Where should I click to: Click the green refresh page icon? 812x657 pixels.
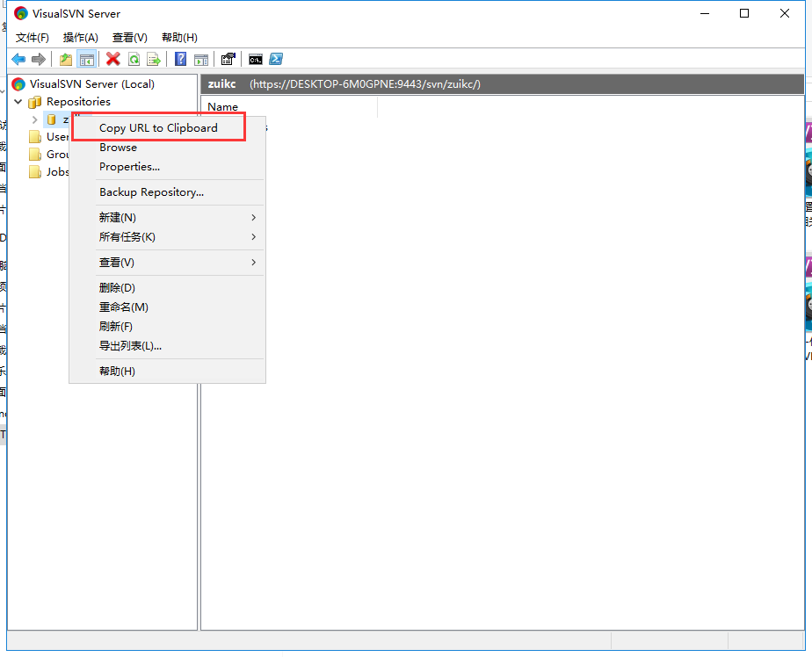pyautogui.click(x=134, y=60)
